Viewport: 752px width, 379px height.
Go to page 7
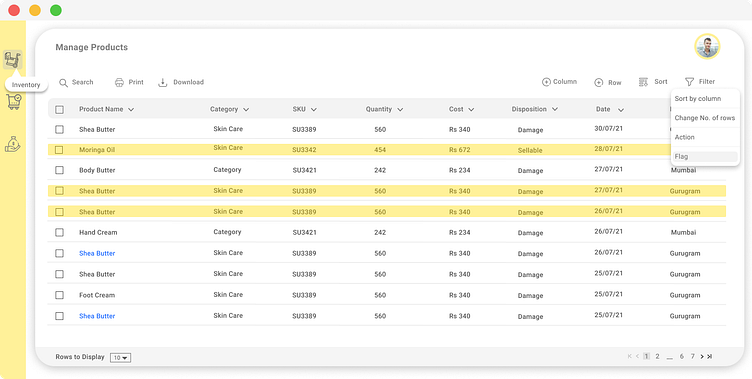coord(693,356)
